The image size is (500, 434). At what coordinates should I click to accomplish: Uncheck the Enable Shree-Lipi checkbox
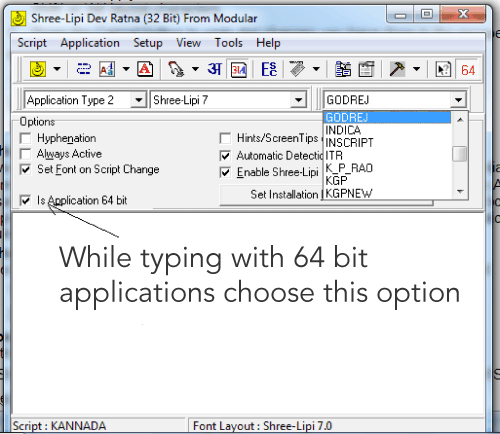[x=226, y=172]
